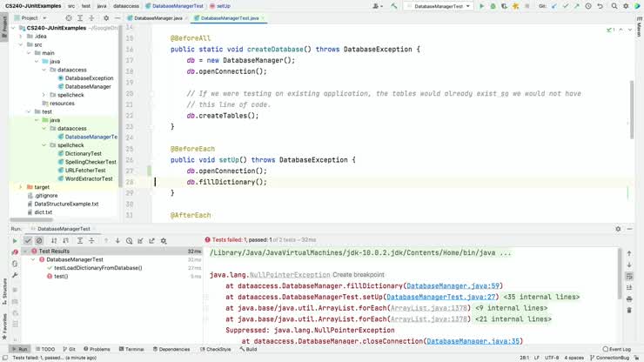
Task: Toggle Show Ignored tests button
Action: tap(39, 241)
